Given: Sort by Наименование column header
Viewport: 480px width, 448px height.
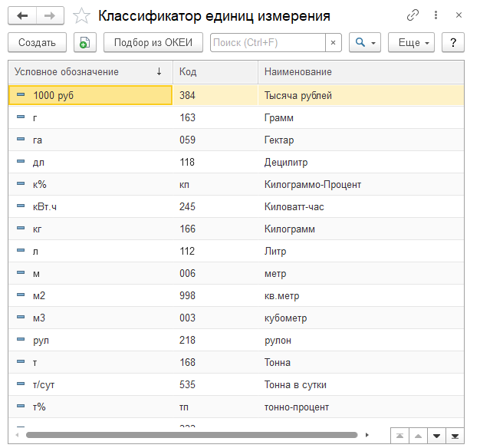Looking at the screenshot, I should (x=361, y=72).
